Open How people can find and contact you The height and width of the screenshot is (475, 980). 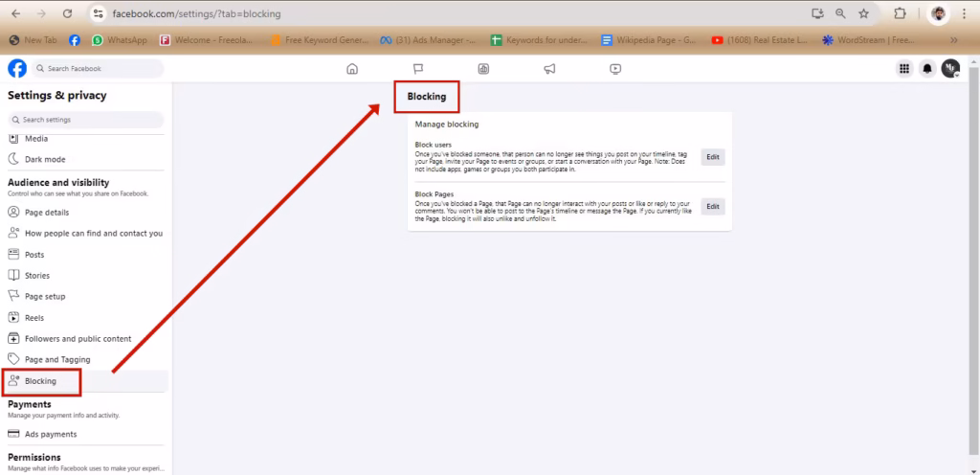tap(86, 233)
